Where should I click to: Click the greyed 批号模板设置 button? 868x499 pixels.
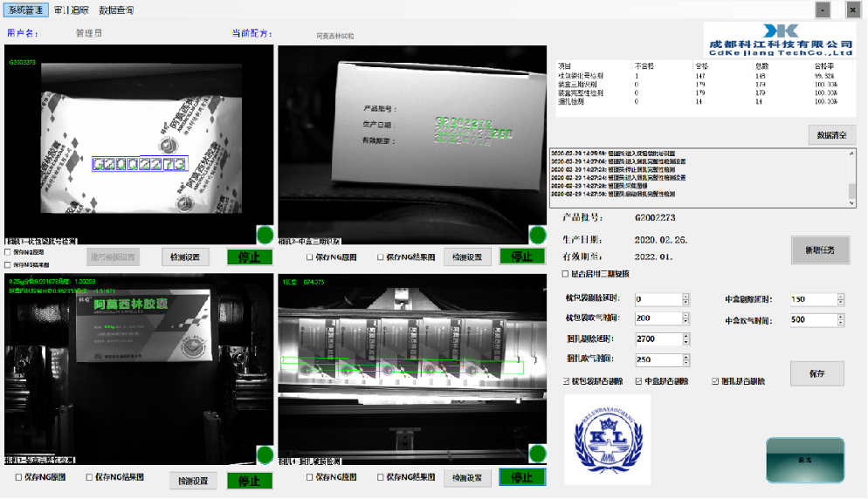coord(113,257)
